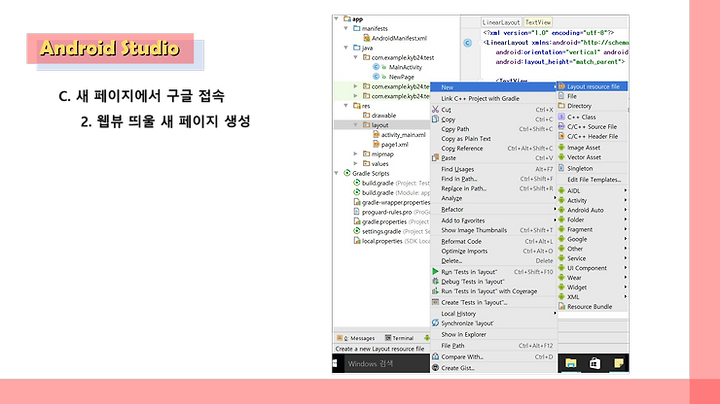Click the Vector Asset Android icon
The height and width of the screenshot is (404, 720).
point(561,157)
